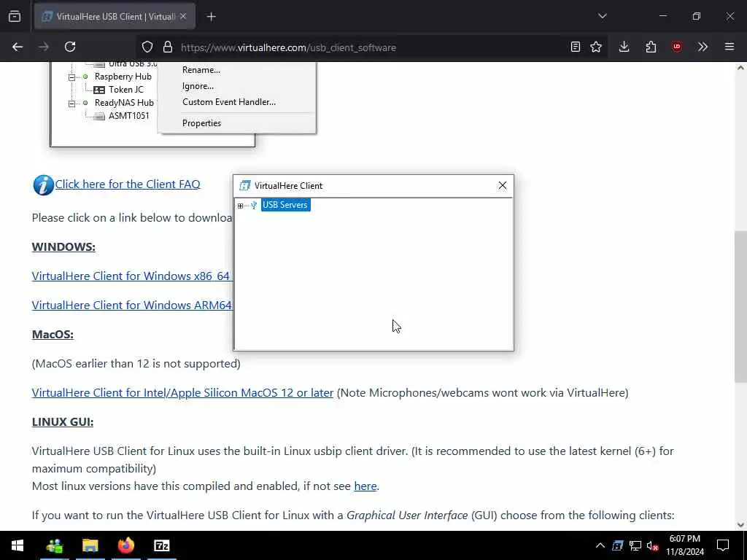Click the Firefox View icon at top left
The height and width of the screenshot is (560, 747).
pos(15,16)
